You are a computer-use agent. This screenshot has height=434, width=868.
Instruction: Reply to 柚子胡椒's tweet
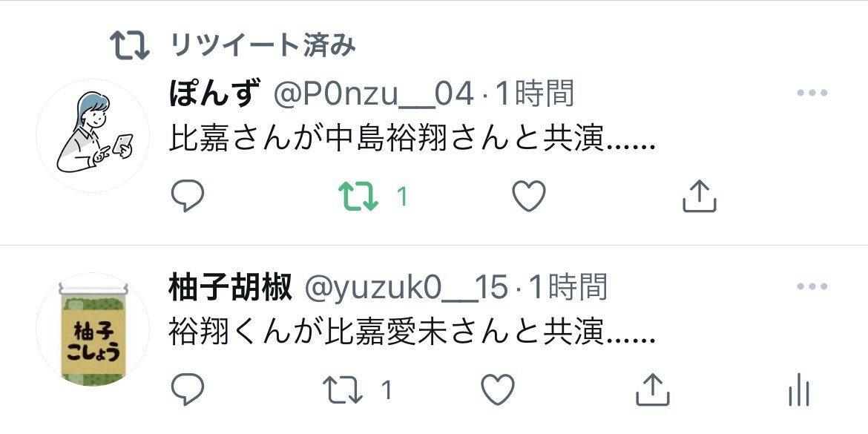pyautogui.click(x=188, y=389)
